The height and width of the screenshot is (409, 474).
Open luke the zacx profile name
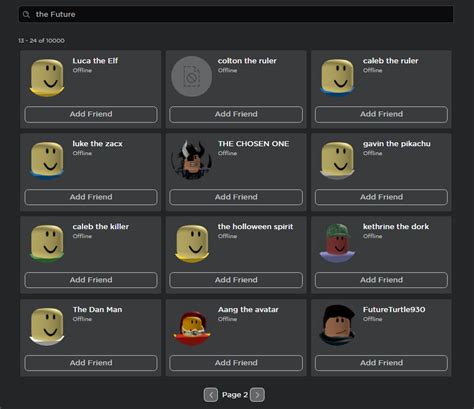[x=97, y=144]
